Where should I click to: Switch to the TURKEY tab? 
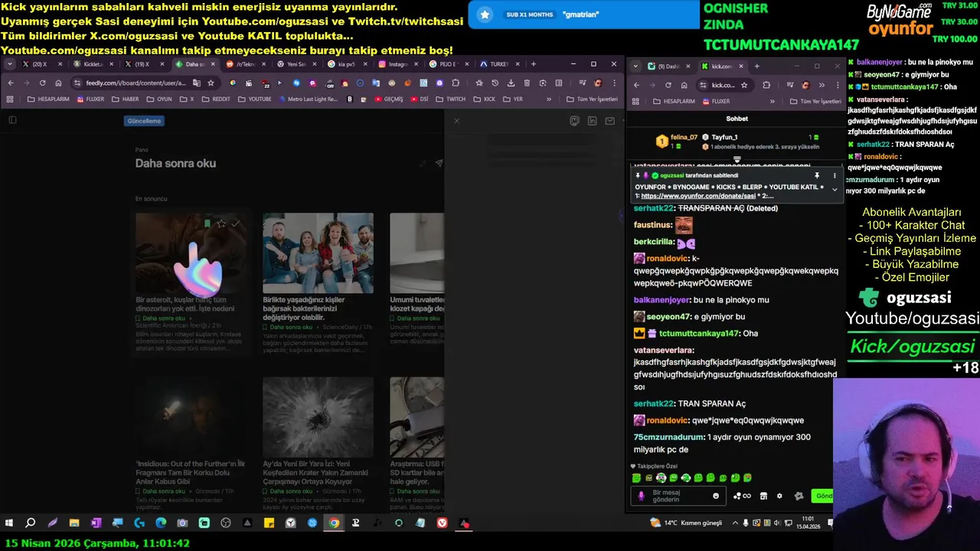pos(498,64)
